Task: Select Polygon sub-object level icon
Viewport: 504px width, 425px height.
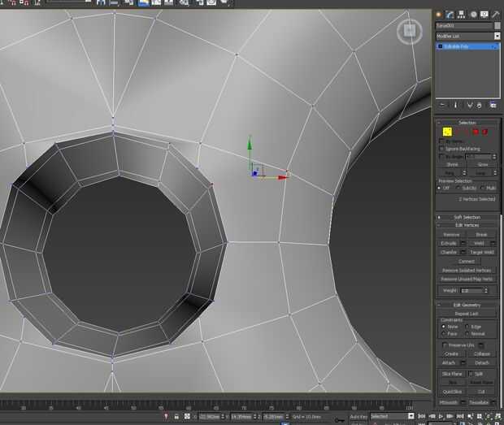Action: (x=476, y=132)
